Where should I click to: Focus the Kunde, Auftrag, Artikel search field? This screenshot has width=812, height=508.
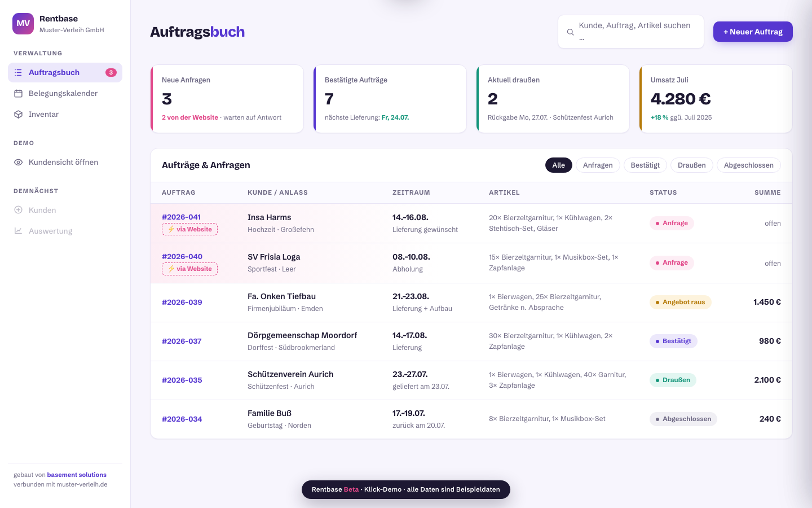click(631, 32)
